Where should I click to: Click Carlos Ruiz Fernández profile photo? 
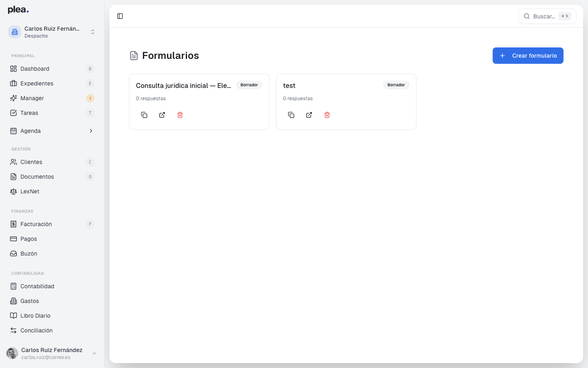point(12,353)
